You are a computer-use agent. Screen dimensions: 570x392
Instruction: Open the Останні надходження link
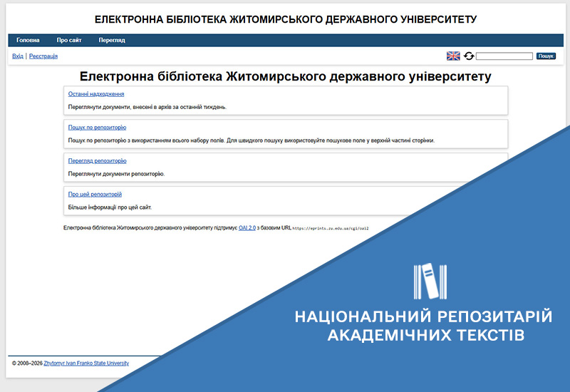(96, 94)
